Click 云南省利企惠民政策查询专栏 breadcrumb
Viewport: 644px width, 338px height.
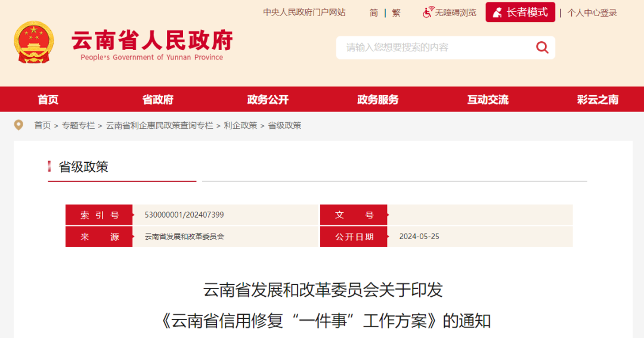coord(159,126)
